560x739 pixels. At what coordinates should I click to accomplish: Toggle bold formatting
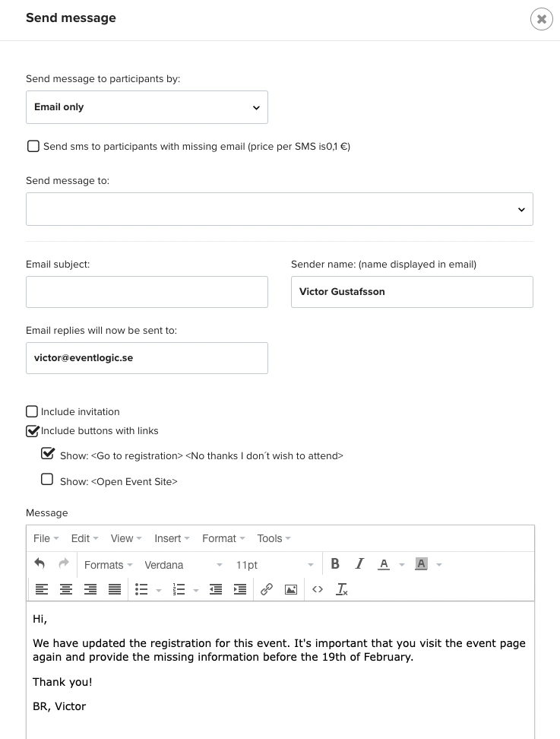[x=335, y=563]
